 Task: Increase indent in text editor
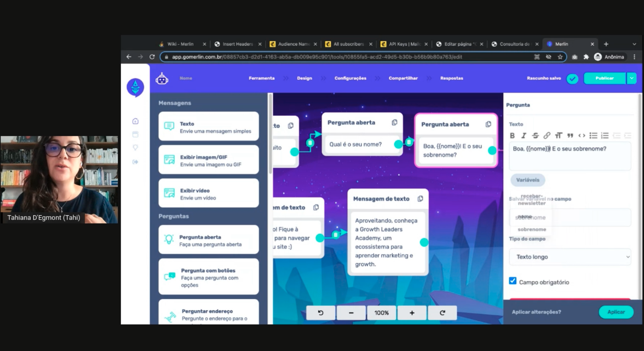[628, 135]
